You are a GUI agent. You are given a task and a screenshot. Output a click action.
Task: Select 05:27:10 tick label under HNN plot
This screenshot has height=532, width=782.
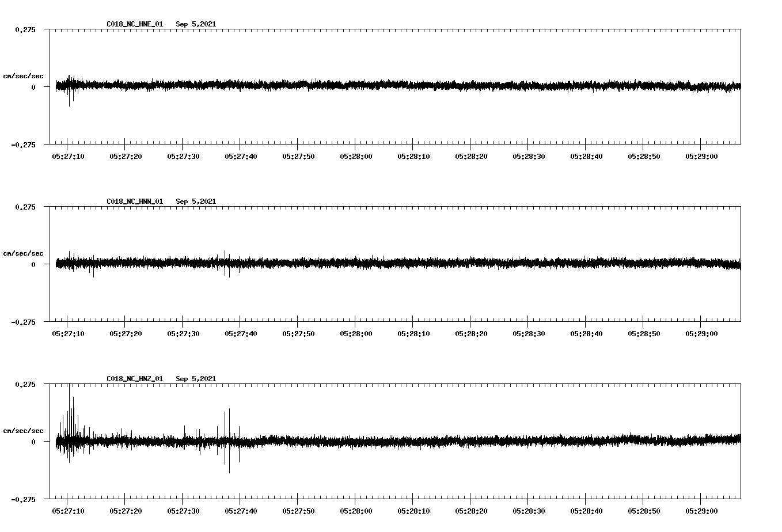coord(68,333)
